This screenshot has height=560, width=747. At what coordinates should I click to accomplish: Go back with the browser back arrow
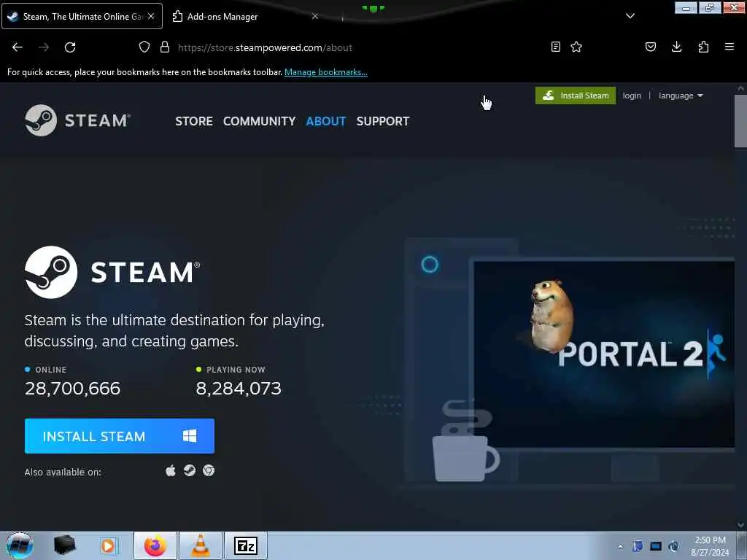point(18,47)
